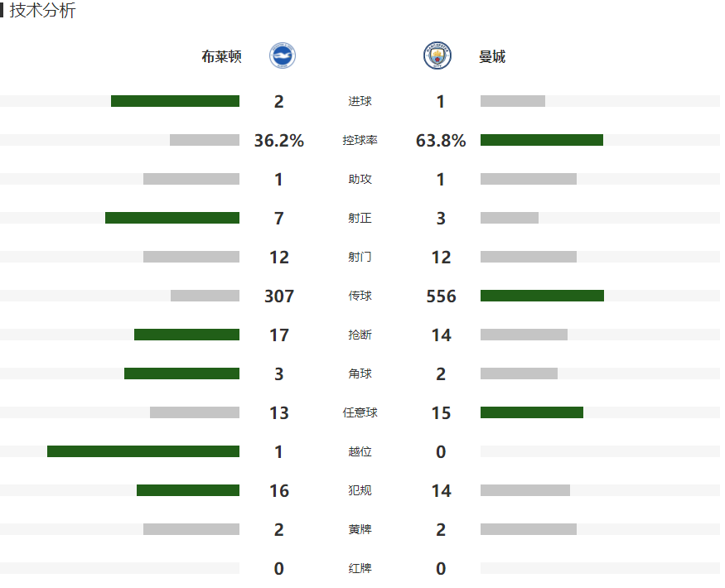Viewport: 725px width, 588px height.
Task: Select the 任意球 stat label
Action: pos(360,412)
